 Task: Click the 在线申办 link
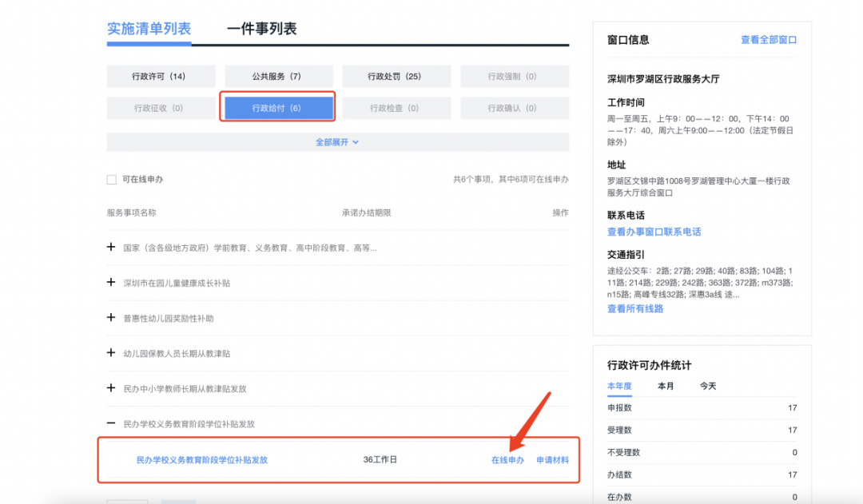(507, 460)
